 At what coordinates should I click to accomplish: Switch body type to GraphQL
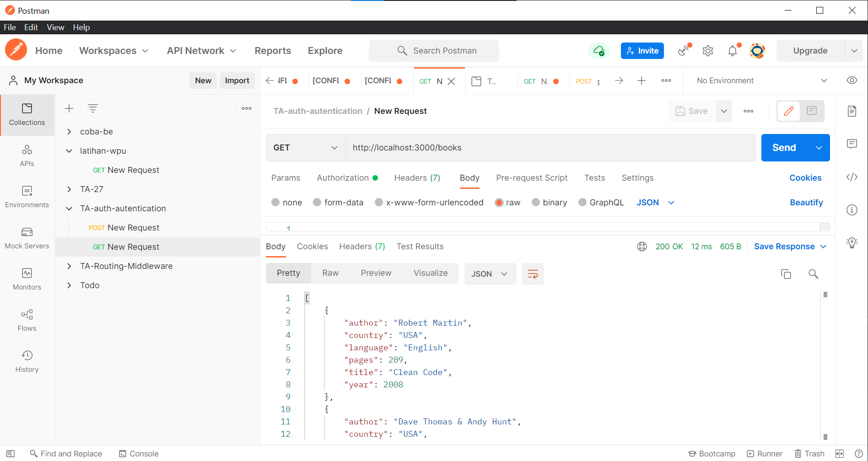point(601,202)
